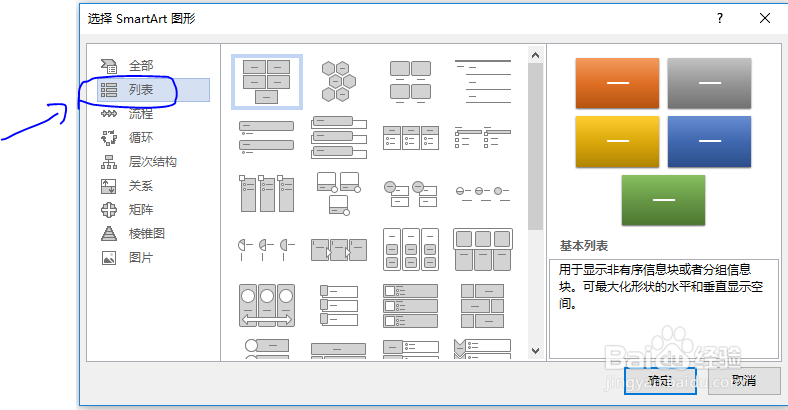788x410 pixels.
Task: Pick the Pie Process layout with half circles
Action: point(267,250)
